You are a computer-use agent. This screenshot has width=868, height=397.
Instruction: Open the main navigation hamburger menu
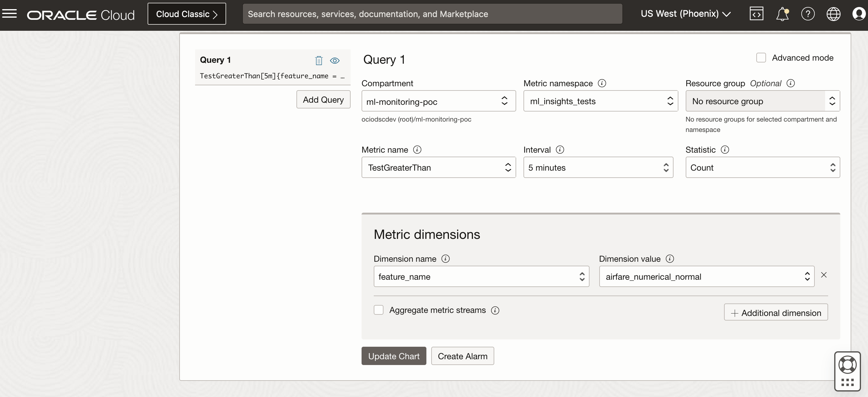[10, 13]
